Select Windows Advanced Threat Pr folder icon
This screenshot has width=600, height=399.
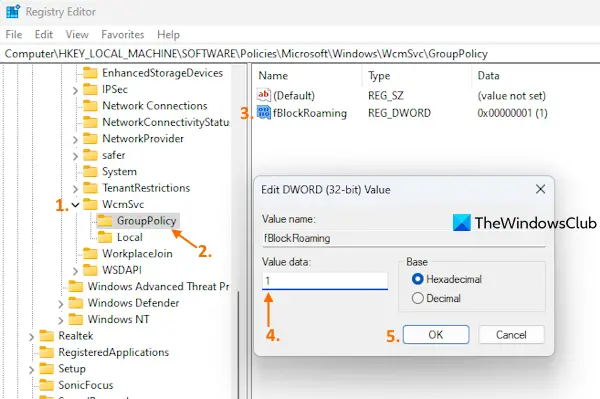click(x=76, y=287)
